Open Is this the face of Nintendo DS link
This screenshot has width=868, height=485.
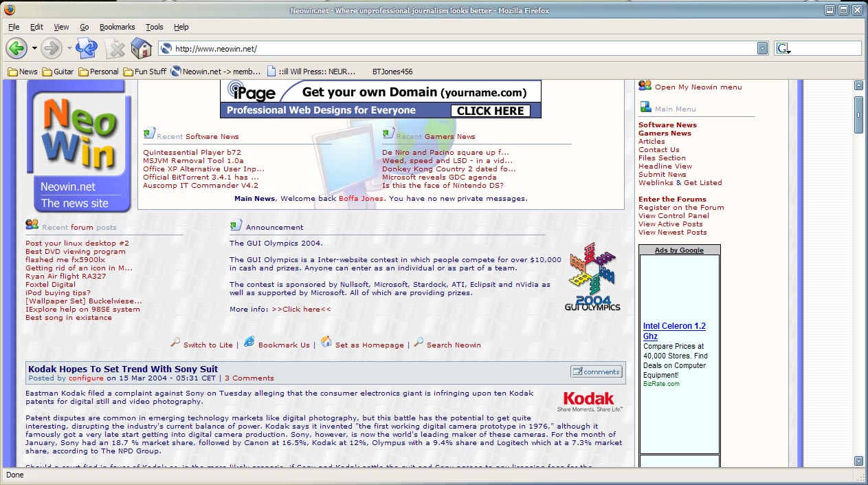pos(443,186)
